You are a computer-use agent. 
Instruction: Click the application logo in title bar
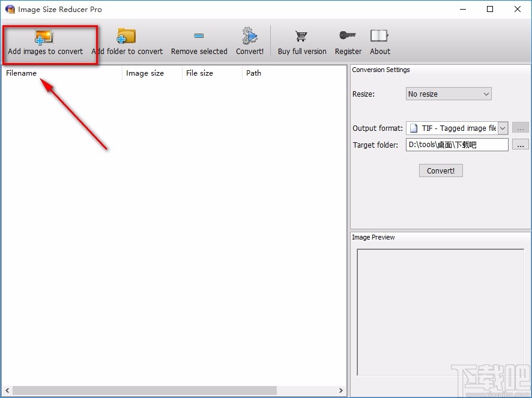10,9
